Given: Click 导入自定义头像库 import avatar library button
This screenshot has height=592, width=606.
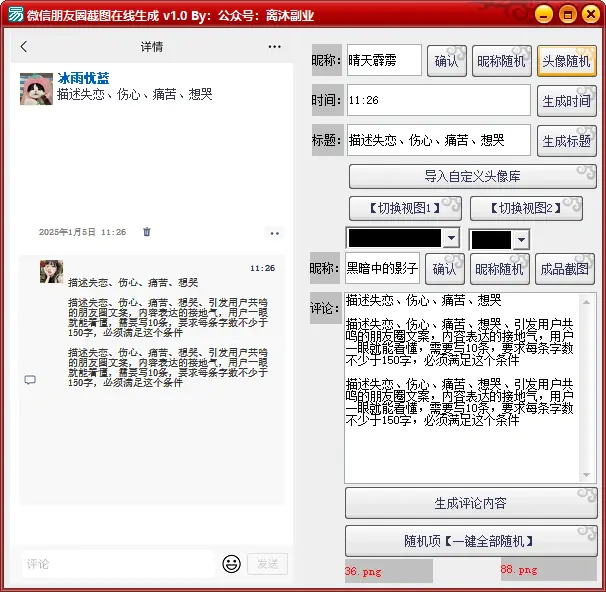Looking at the screenshot, I should click(466, 176).
